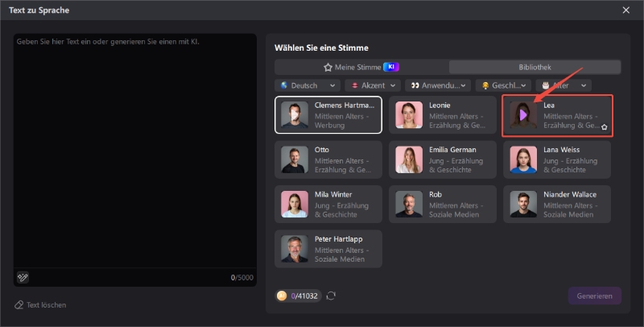Click the gold coin credits icon
This screenshot has width=644, height=327.
pos(282,296)
